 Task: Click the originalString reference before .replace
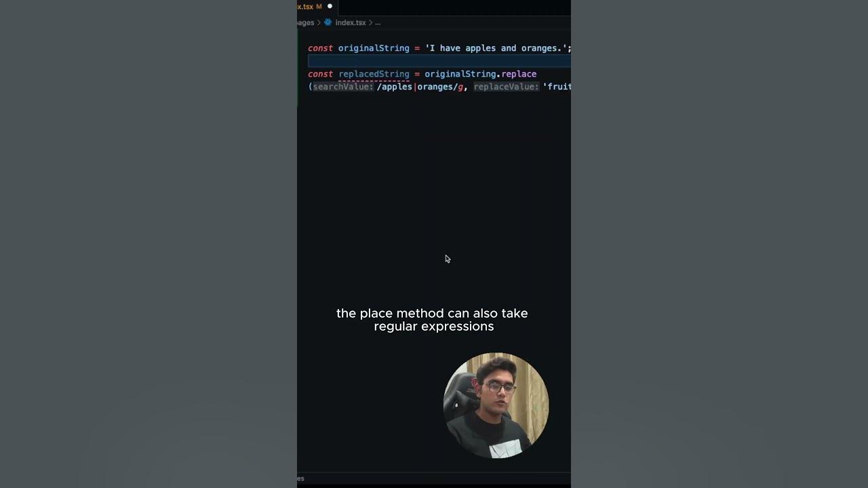(460, 74)
